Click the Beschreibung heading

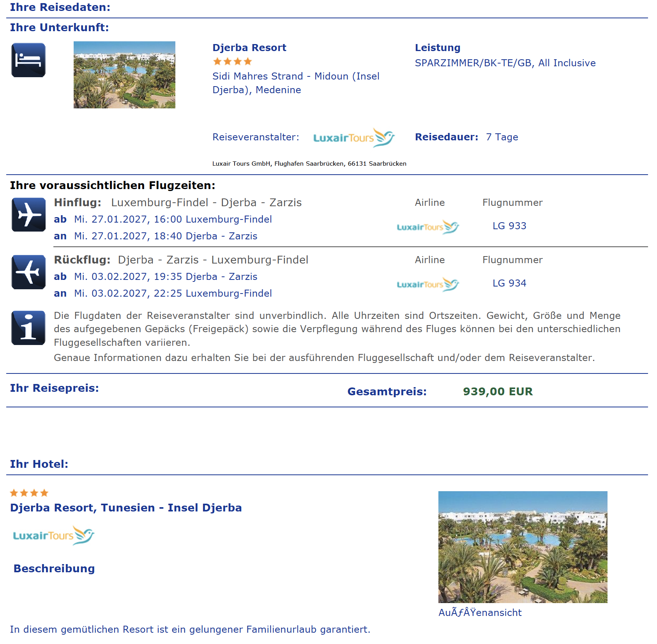54,568
